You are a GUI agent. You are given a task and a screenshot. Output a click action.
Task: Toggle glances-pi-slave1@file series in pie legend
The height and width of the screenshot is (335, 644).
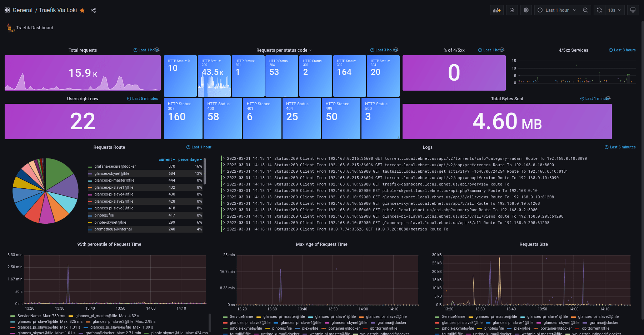[114, 187]
